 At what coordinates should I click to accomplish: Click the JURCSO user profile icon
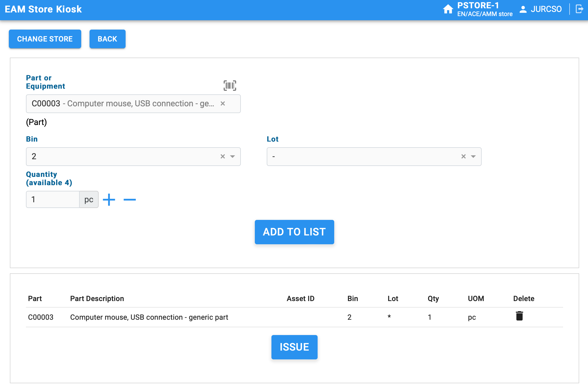(x=523, y=9)
